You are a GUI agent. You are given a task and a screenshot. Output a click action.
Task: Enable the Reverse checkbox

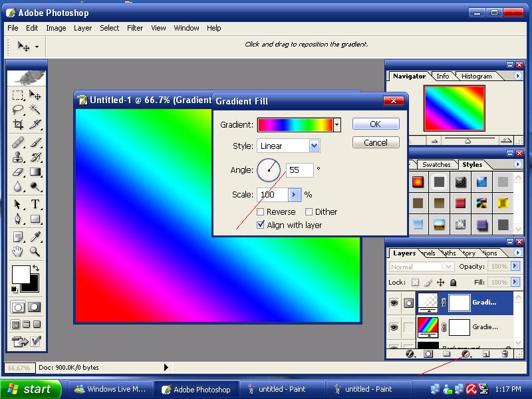click(261, 212)
